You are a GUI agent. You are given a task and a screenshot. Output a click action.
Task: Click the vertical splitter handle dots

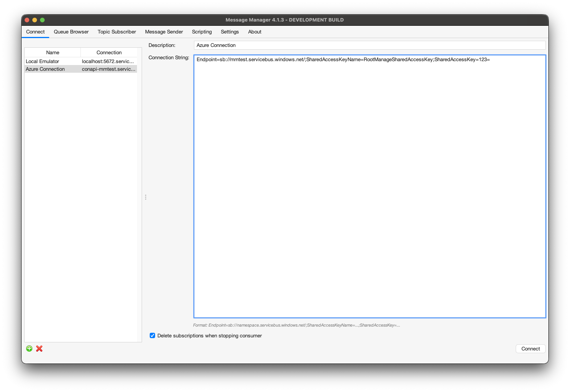pos(145,197)
